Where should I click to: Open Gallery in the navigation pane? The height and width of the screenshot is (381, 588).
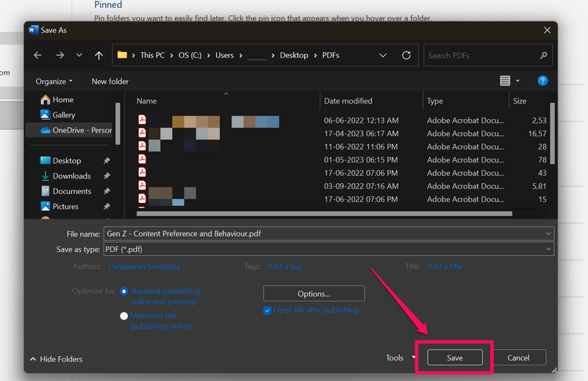pos(63,115)
